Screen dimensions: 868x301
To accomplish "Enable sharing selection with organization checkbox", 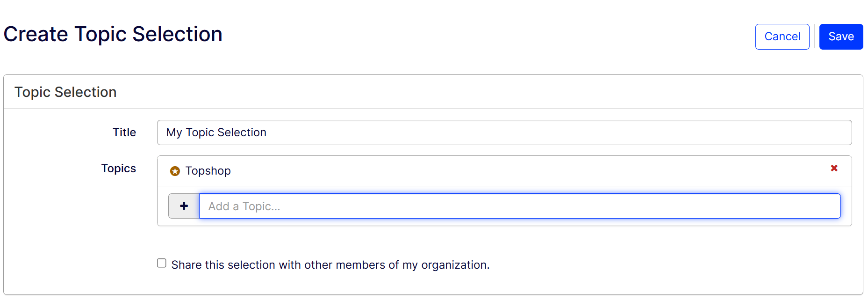I will 162,263.
